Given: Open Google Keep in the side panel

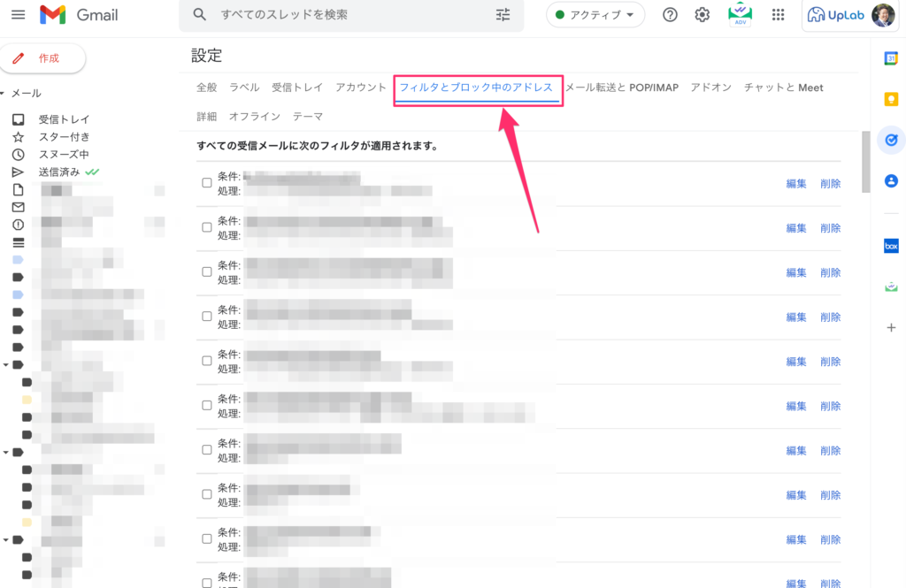Looking at the screenshot, I should point(892,100).
